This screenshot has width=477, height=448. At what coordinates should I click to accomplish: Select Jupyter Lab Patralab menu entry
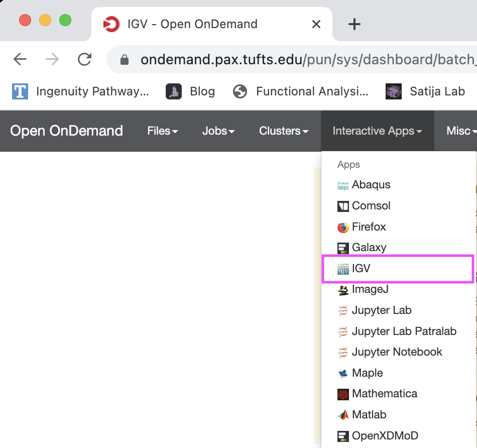point(399,331)
